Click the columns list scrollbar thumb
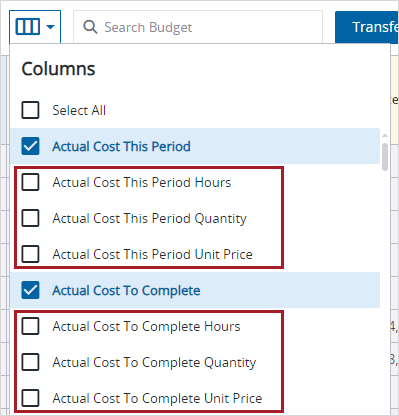 tap(385, 157)
